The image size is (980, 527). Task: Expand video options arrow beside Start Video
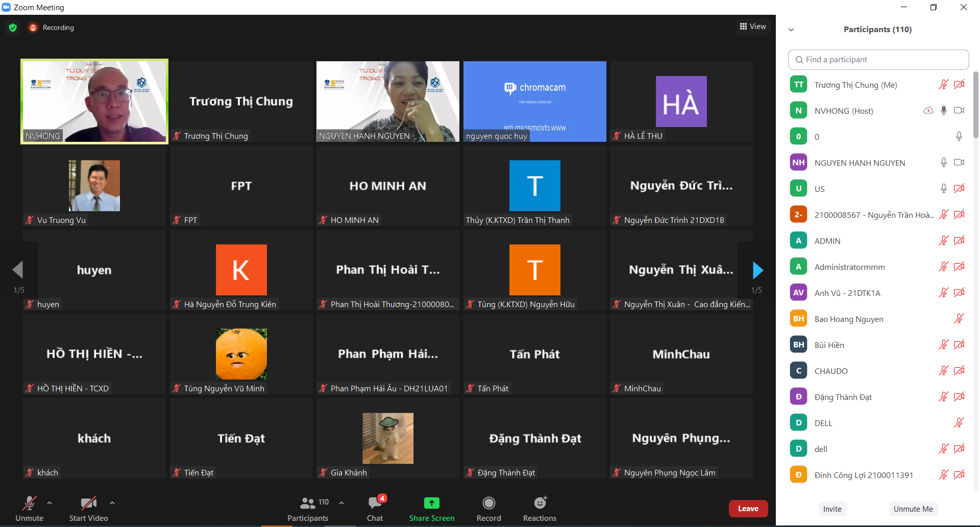point(112,503)
